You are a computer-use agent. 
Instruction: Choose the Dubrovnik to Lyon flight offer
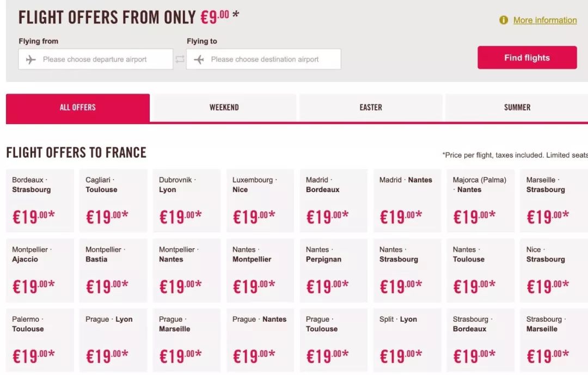point(187,200)
